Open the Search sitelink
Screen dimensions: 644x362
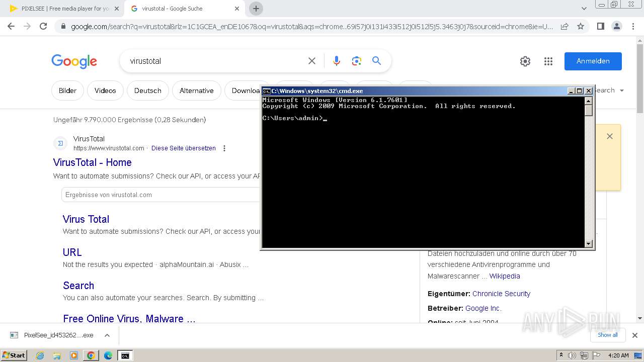(x=78, y=286)
